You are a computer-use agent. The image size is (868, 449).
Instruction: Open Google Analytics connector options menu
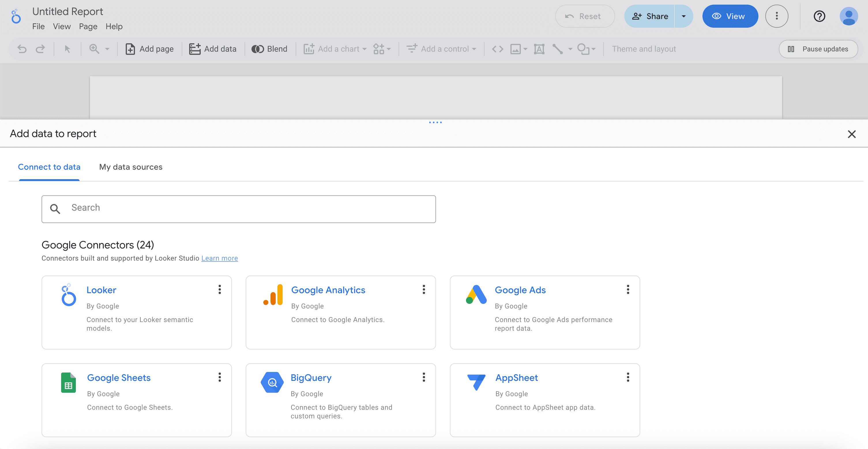point(424,289)
